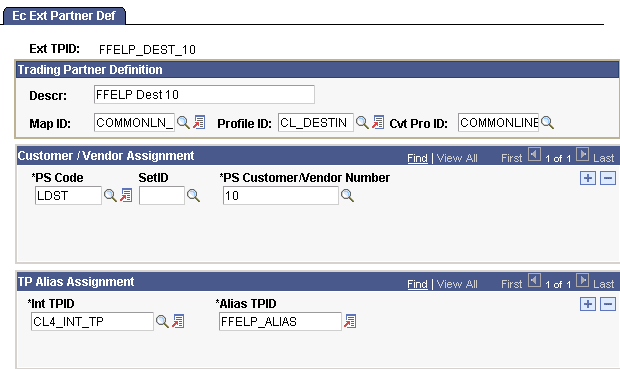This screenshot has height=369, width=620.
Task: Delete the TP Alias Assignment row
Action: click(x=608, y=304)
